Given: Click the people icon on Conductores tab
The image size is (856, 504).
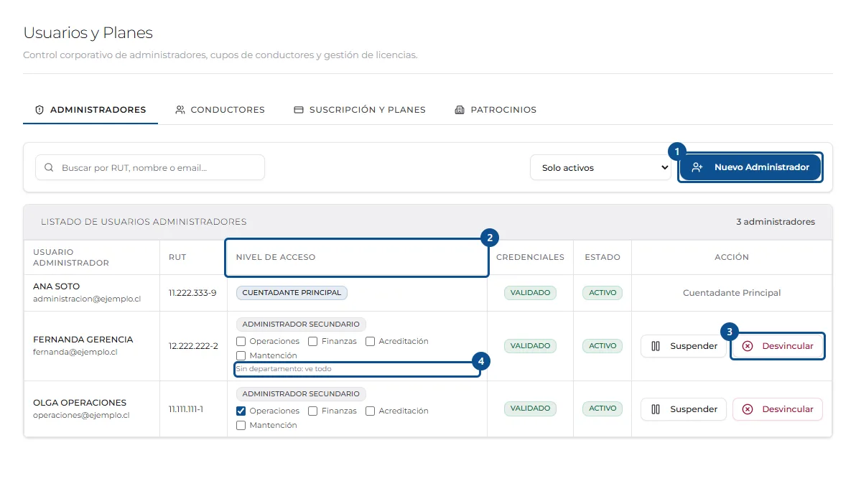Looking at the screenshot, I should [180, 110].
